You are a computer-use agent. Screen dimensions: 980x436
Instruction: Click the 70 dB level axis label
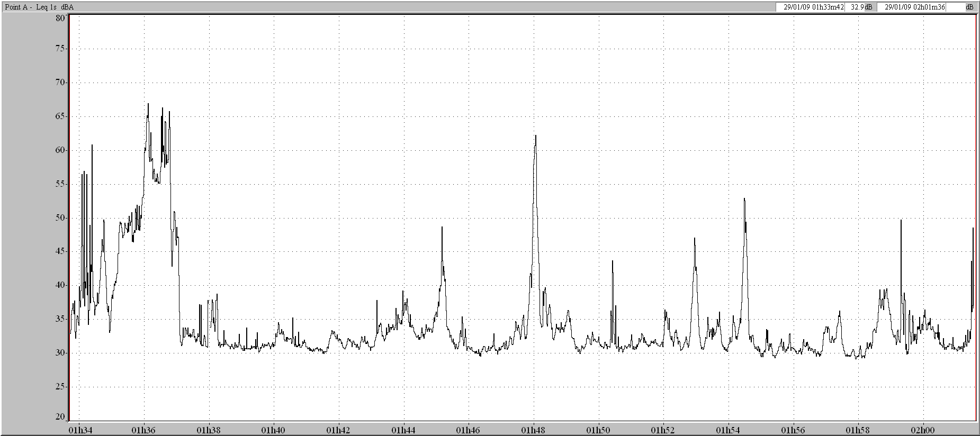click(60, 83)
